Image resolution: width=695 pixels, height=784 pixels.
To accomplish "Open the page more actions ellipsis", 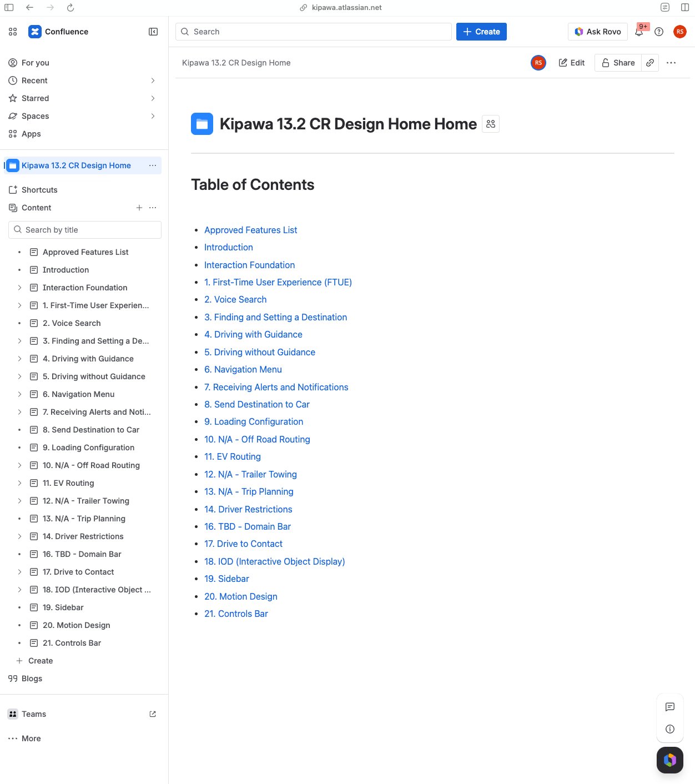I will 671,63.
